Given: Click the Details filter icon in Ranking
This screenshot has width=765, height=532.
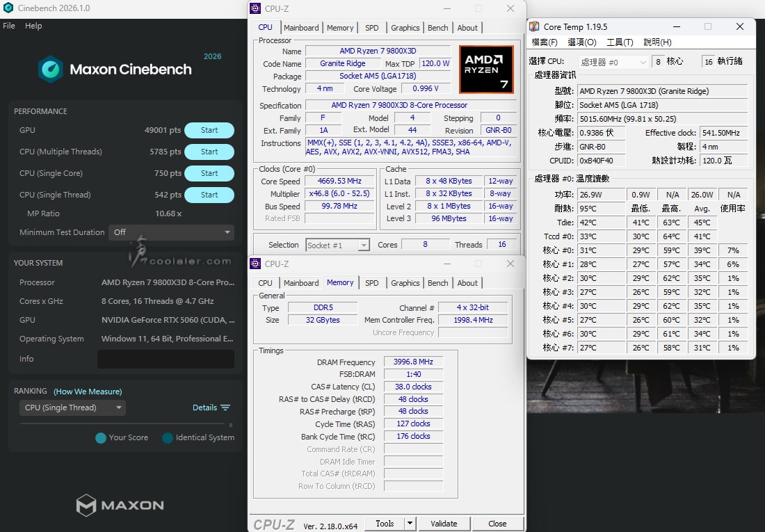Looking at the screenshot, I should click(x=225, y=408).
